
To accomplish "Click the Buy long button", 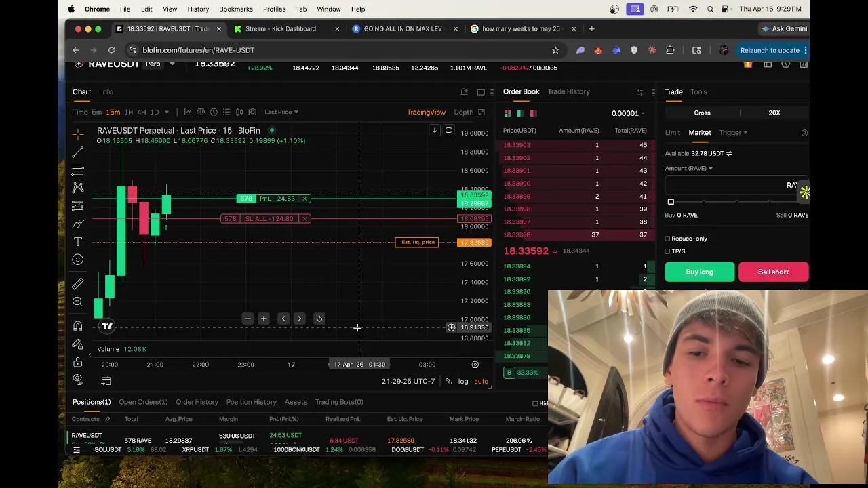I will tap(699, 272).
